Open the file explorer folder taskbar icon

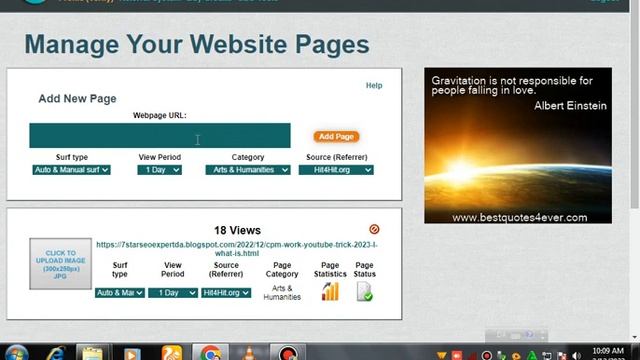point(92,353)
